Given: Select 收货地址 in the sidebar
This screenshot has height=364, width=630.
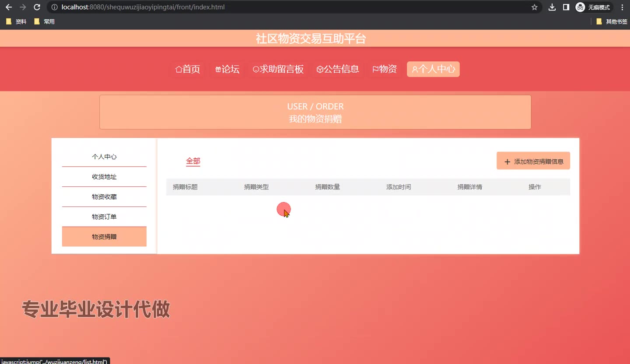Looking at the screenshot, I should point(104,177).
